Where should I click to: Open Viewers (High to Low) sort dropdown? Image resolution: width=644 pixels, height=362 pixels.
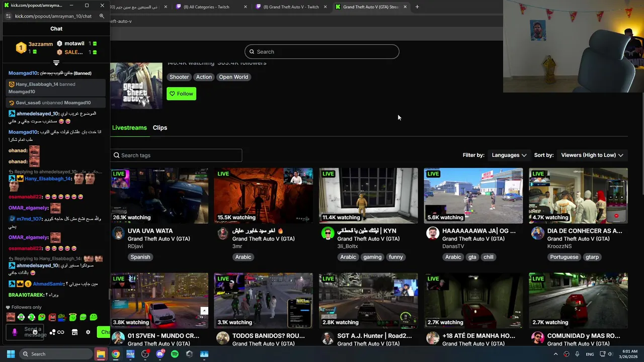592,155
